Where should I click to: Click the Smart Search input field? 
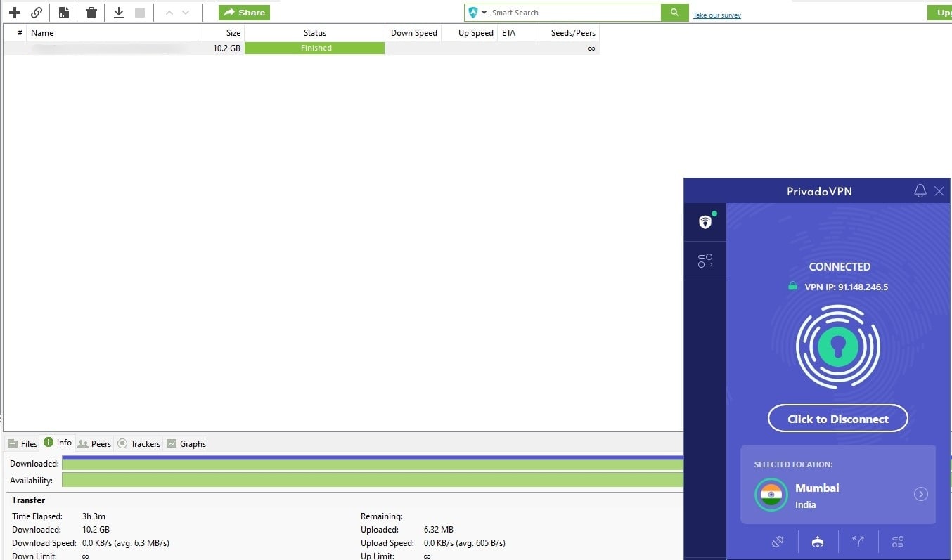(573, 13)
